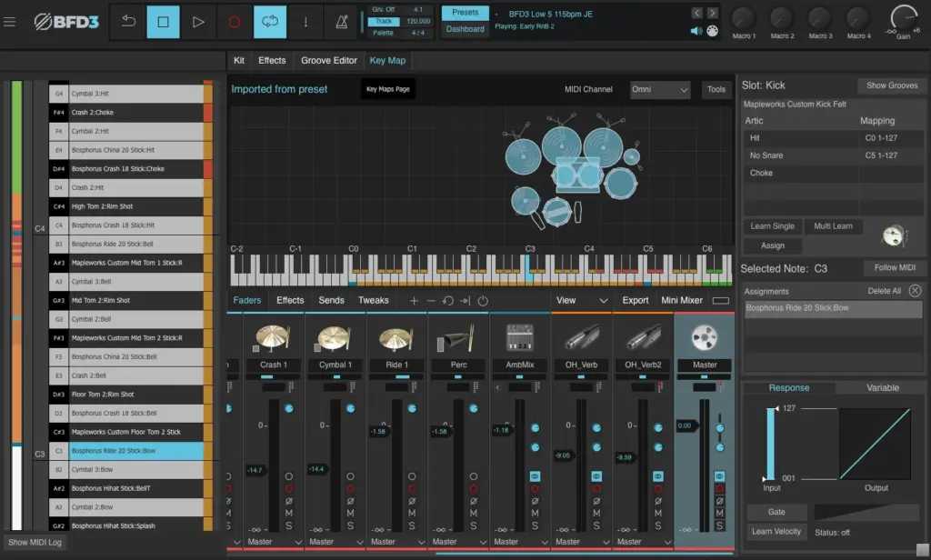
Task: Click Learn Velocity button
Action: click(x=776, y=532)
